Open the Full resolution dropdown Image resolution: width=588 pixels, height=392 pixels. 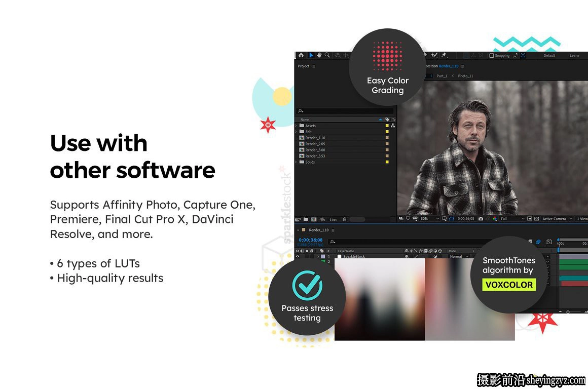(512, 218)
